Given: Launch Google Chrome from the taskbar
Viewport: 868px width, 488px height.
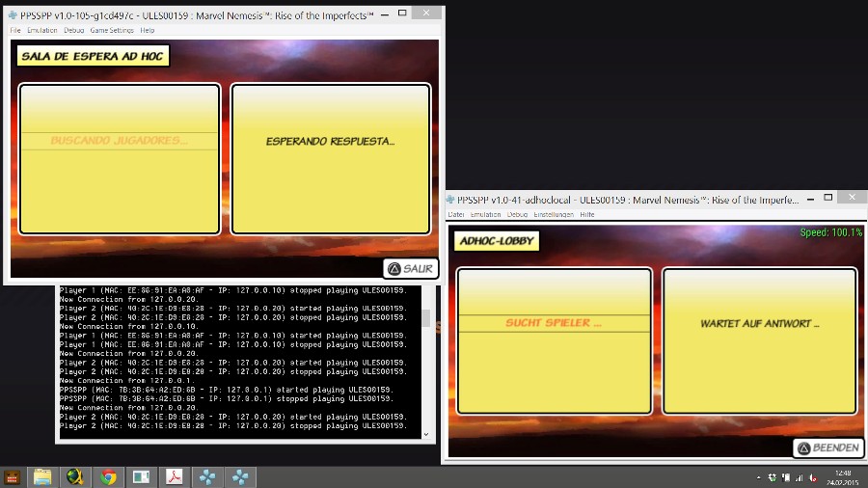Looking at the screenshot, I should (108, 476).
